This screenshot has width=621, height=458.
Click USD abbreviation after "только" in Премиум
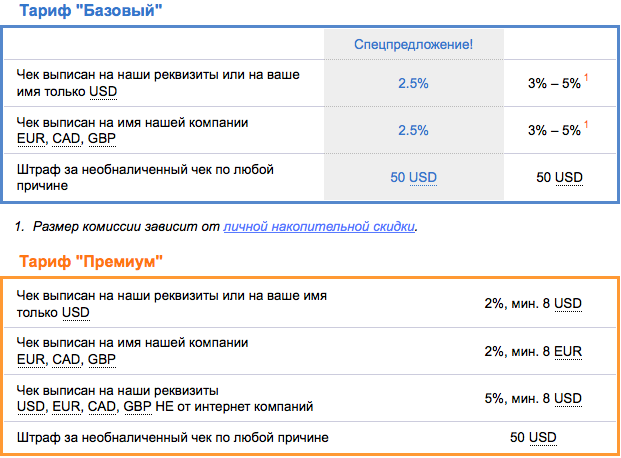tap(76, 312)
